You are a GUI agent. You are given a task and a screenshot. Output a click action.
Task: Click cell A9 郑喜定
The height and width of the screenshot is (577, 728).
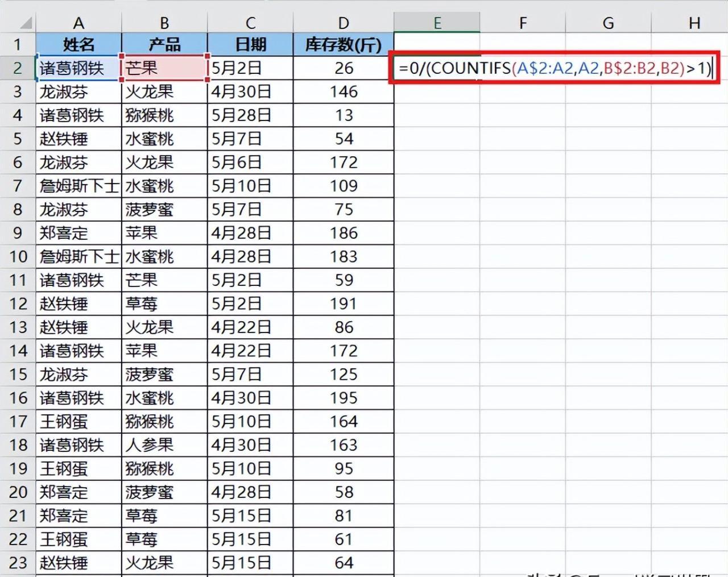coord(78,233)
